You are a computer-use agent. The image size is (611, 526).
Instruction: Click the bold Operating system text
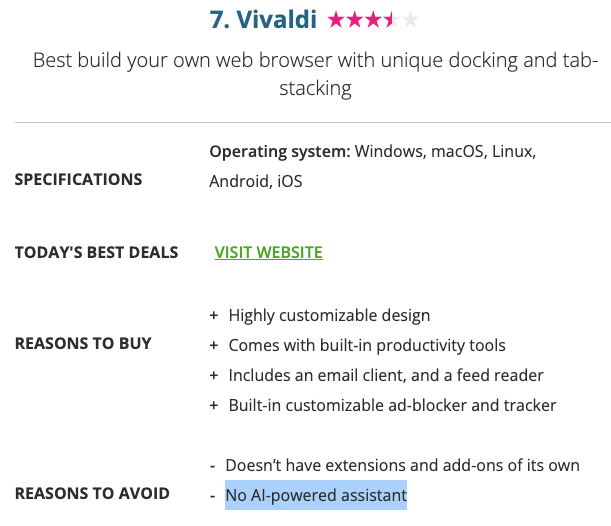tap(279, 152)
